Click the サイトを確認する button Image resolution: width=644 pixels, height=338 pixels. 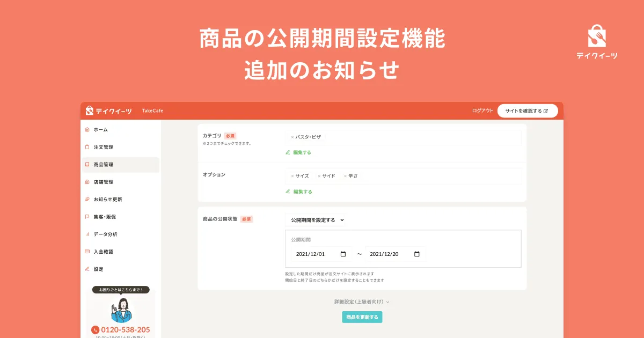(x=527, y=111)
